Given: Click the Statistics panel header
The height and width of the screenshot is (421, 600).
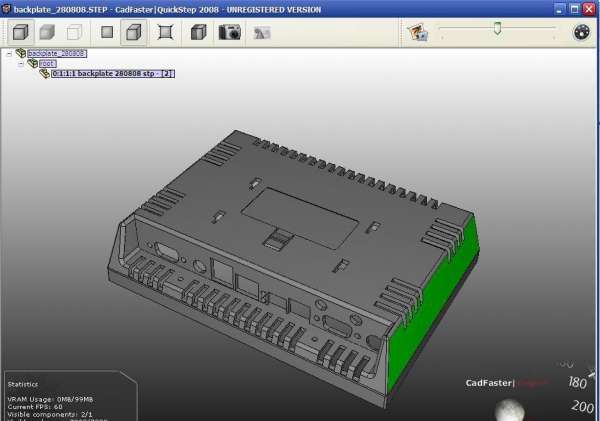Looking at the screenshot, I should (23, 384).
